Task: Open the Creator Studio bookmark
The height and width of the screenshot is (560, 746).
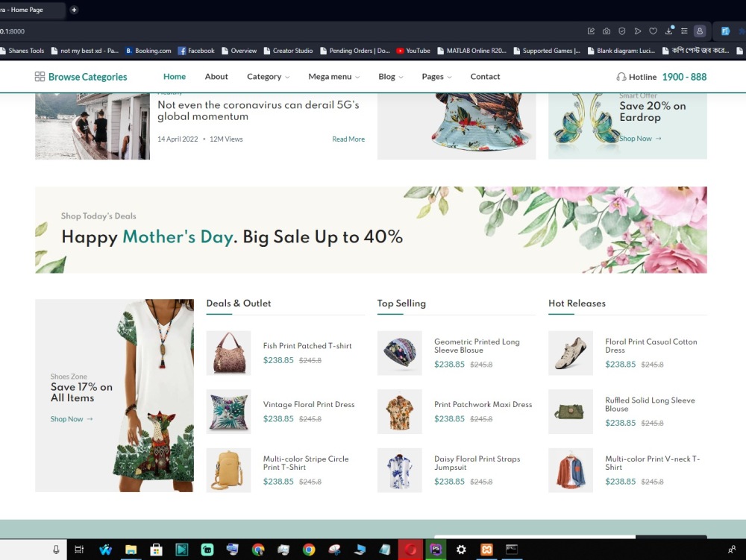Action: 288,51
